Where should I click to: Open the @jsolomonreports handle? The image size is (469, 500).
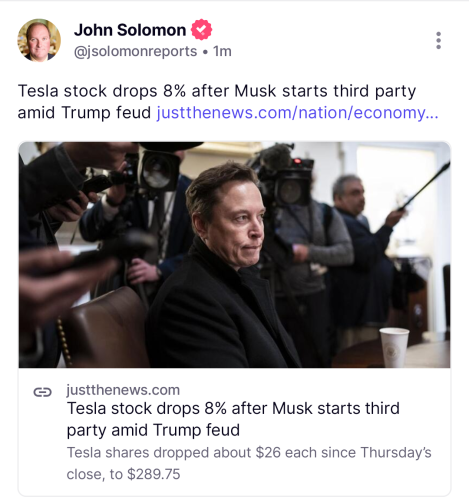pos(135,51)
